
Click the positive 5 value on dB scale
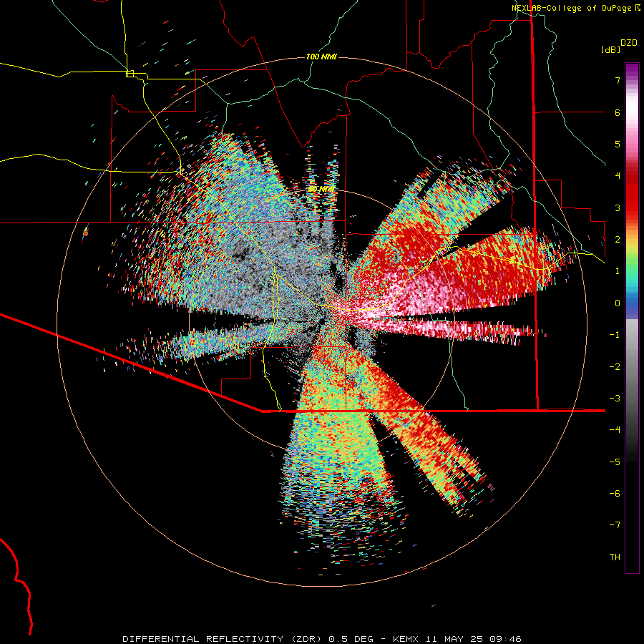618,144
